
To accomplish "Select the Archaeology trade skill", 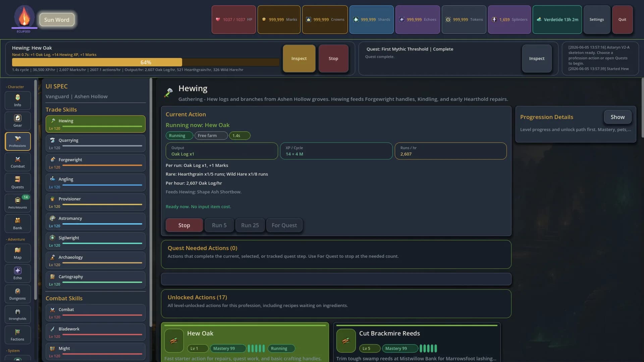I will tap(96, 260).
